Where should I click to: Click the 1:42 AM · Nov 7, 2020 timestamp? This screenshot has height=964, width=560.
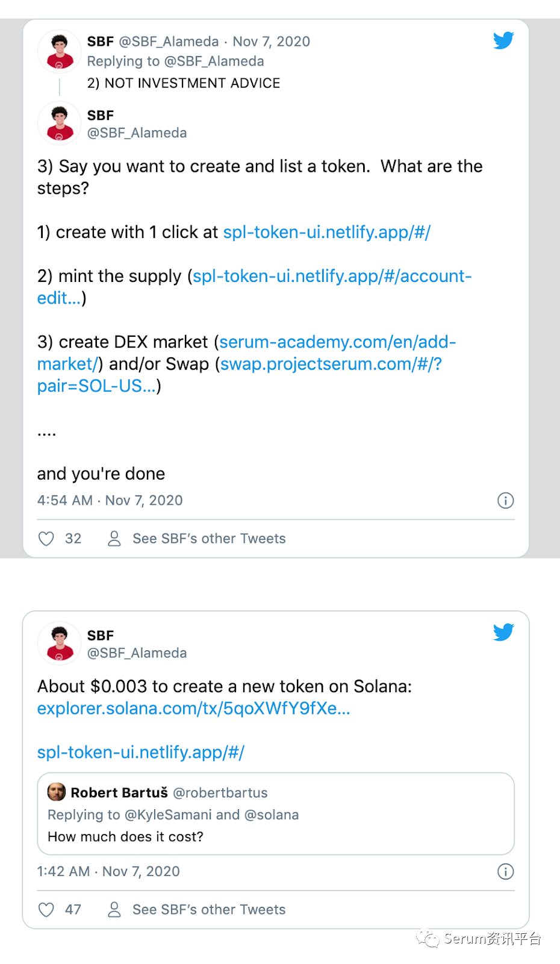[108, 872]
